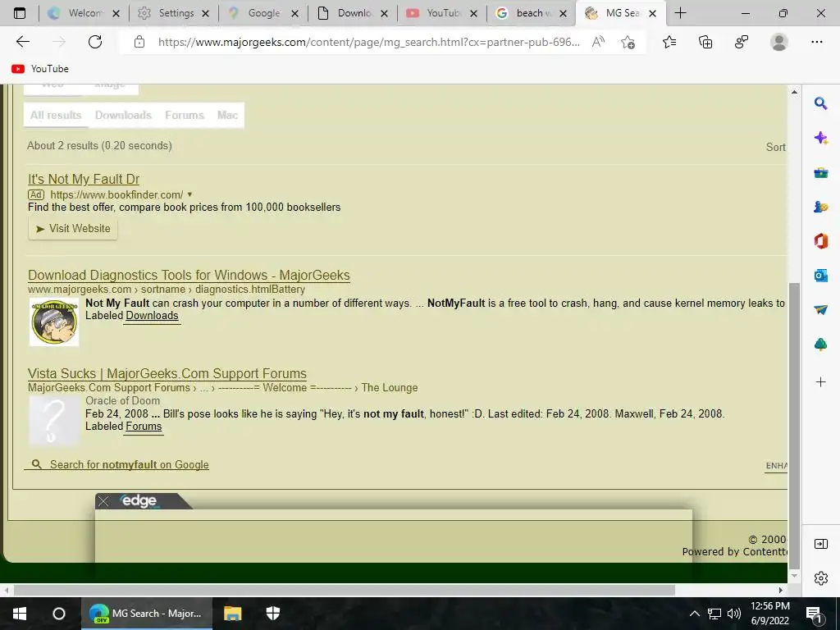Image resolution: width=840 pixels, height=630 pixels.
Task: Open the Favorites list
Action: tap(669, 42)
